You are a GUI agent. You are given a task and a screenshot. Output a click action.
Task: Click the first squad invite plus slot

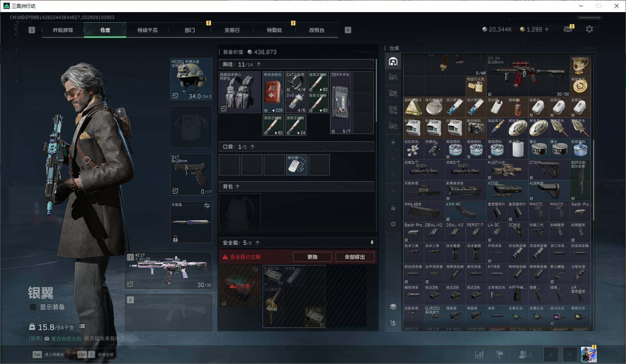pyautogui.click(x=551, y=355)
